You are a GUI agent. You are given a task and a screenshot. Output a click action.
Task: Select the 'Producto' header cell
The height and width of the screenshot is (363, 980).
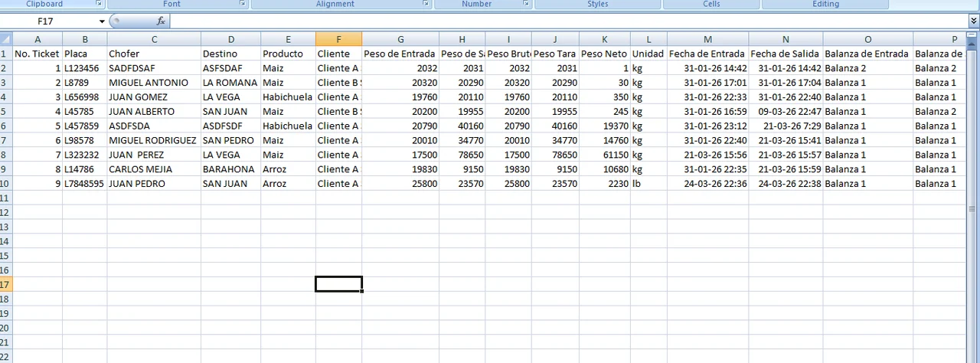288,54
